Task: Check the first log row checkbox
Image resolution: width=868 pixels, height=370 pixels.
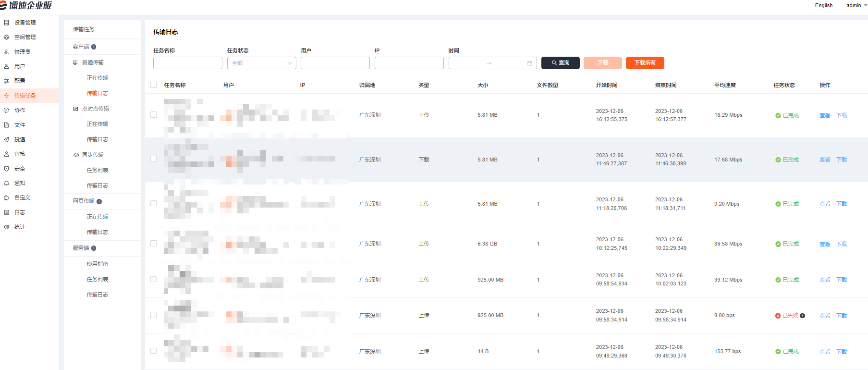Action: [154, 115]
